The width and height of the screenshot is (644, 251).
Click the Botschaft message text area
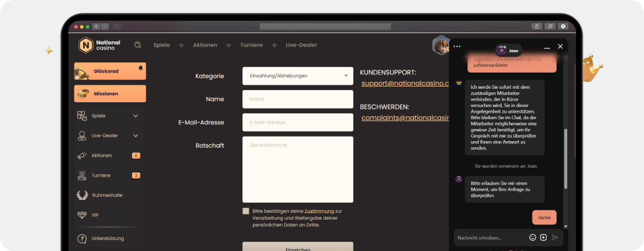[298, 169]
